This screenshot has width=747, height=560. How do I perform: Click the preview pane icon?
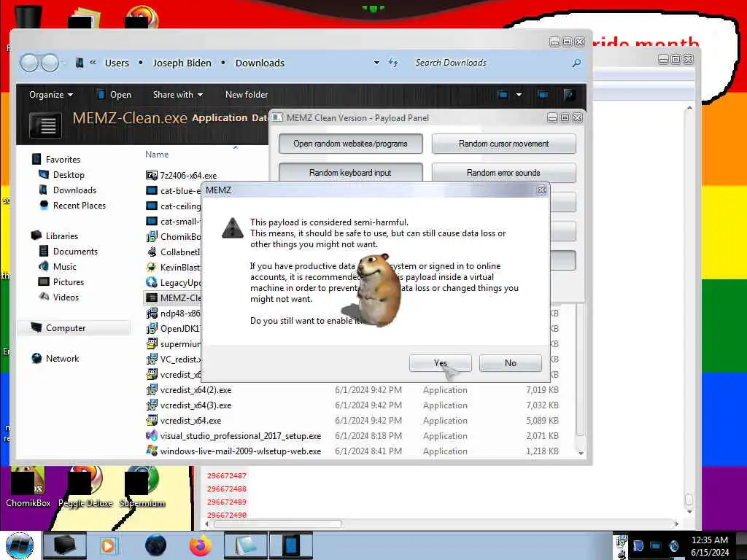(543, 95)
